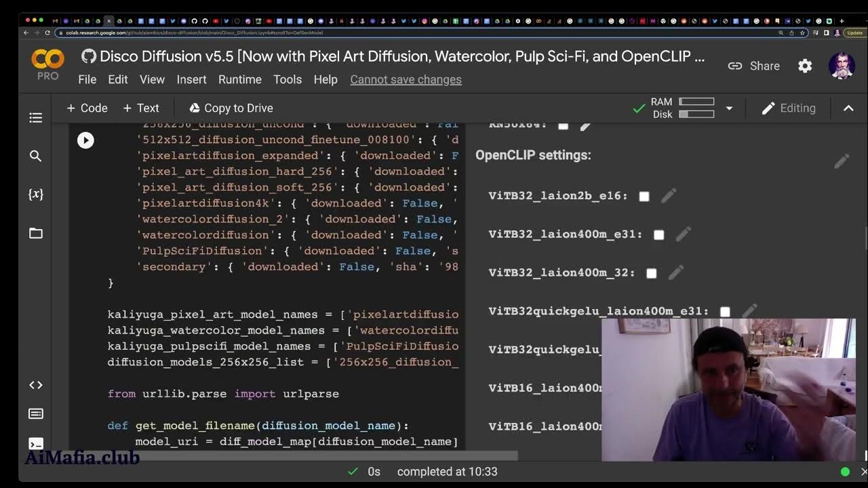Edit the OpenCLIP settings heading with its pencil
Image resolution: width=868 pixels, height=488 pixels.
(842, 161)
